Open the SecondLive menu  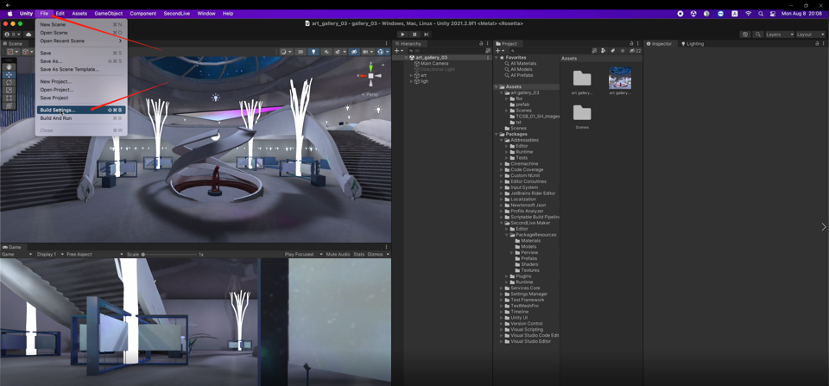(x=177, y=13)
